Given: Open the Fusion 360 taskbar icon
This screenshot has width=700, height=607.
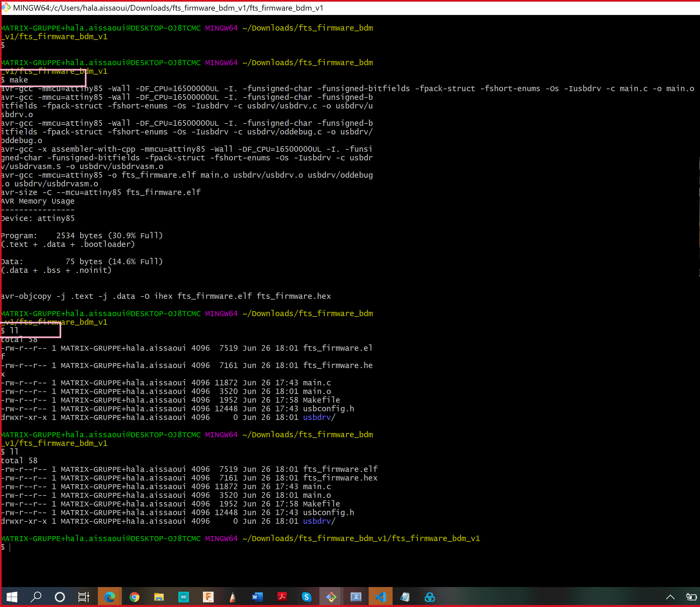Looking at the screenshot, I should 208,597.
